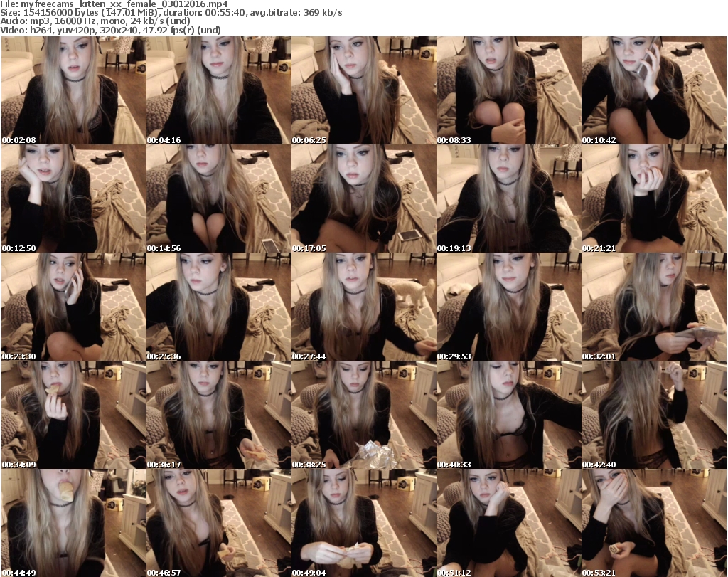Open the thumbnail stamped 00:27:44
Screen dimensions: 728x577
(x=363, y=307)
